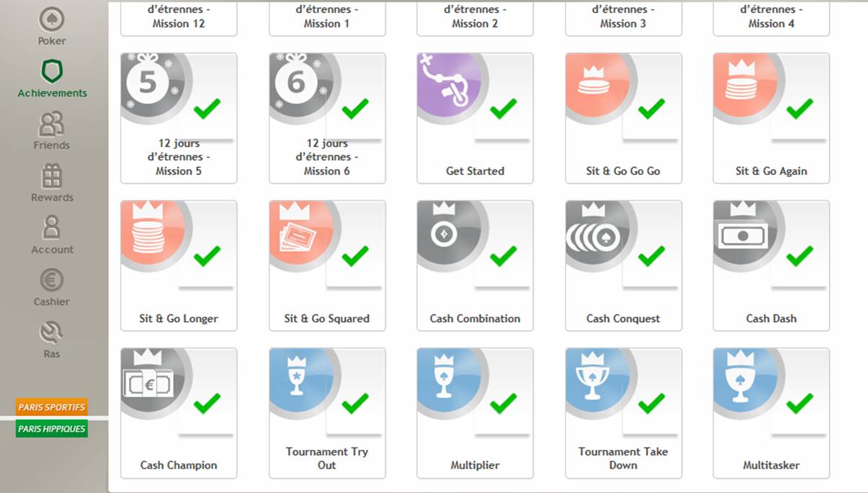The image size is (868, 493).
Task: Open the Paris Sportifs orange tab
Action: pos(52,407)
